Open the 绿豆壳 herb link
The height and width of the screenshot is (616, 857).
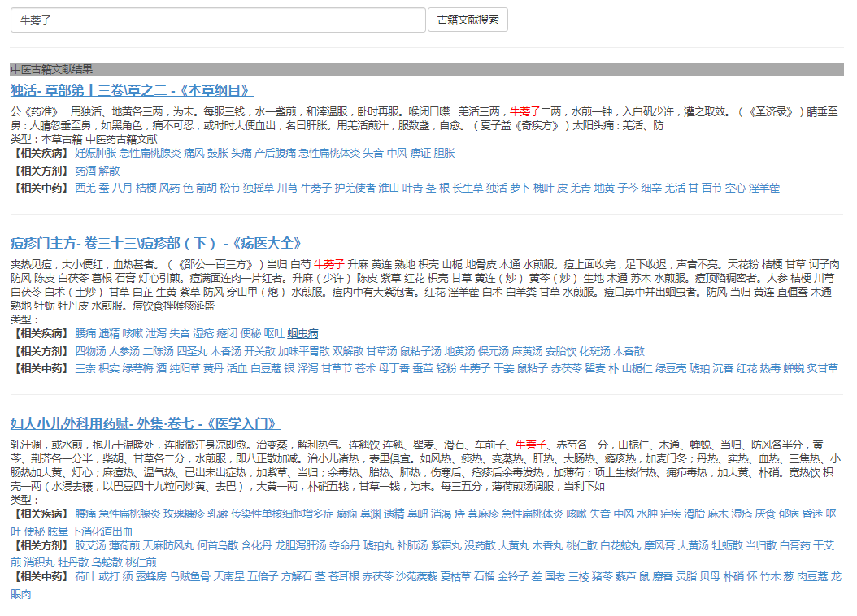point(671,368)
